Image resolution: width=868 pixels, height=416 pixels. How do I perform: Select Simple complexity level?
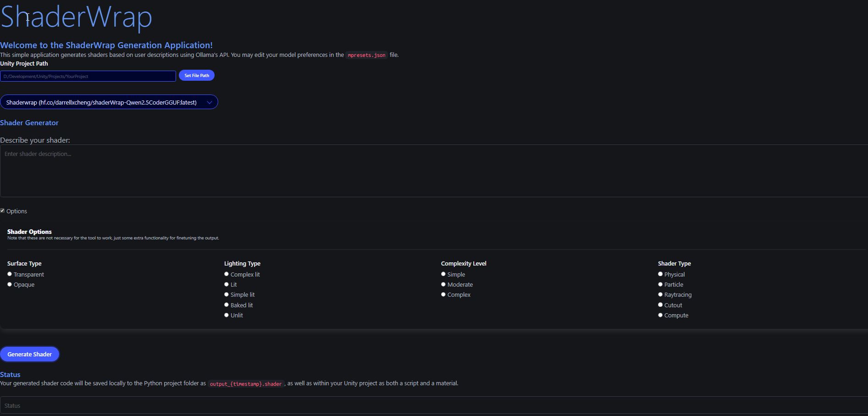(x=443, y=273)
